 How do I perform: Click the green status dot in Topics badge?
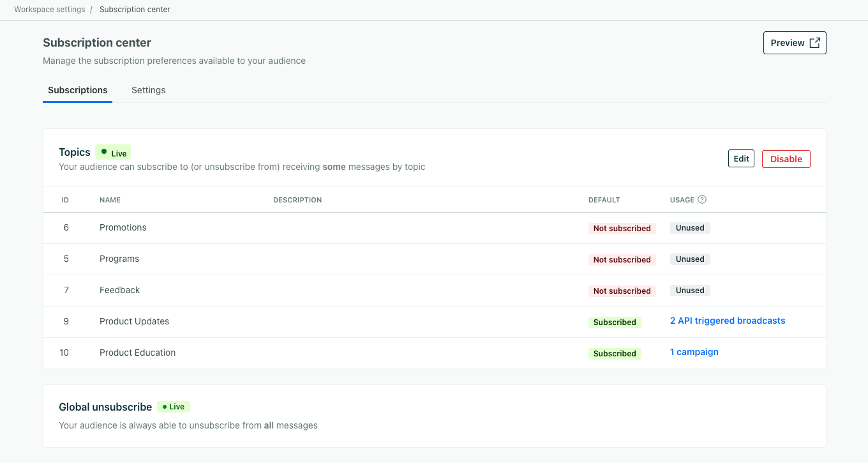pos(103,152)
